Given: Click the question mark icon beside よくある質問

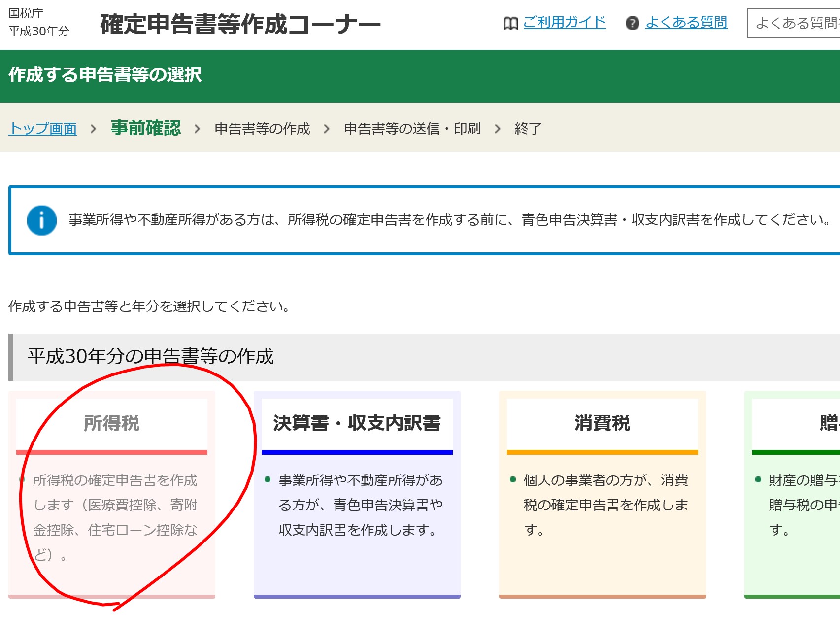Looking at the screenshot, I should click(x=632, y=23).
